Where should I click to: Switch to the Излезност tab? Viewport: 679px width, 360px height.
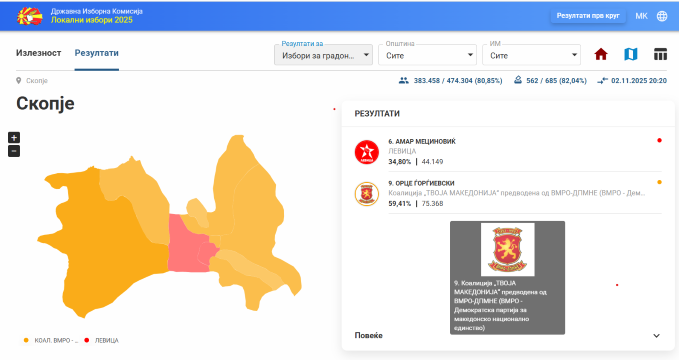coord(39,53)
